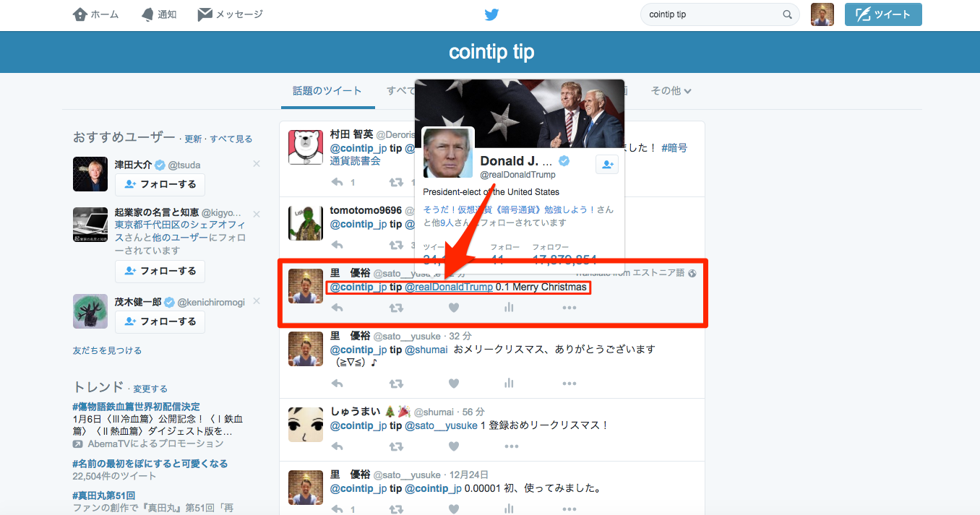This screenshot has width=980, height=515.
Task: Reply to 村田 智英's tweet
Action: click(337, 182)
